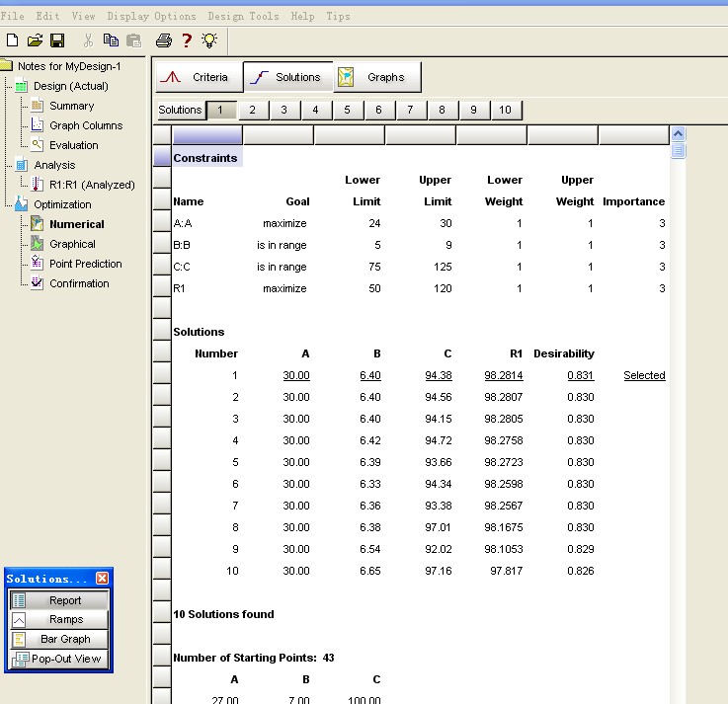Open the Design Tools menu
Viewport: 728px width, 704px height.
243,16
